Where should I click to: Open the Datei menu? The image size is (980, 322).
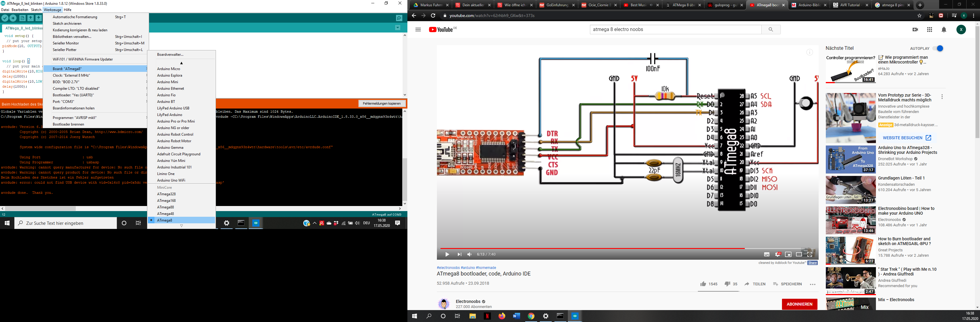[x=5, y=10]
